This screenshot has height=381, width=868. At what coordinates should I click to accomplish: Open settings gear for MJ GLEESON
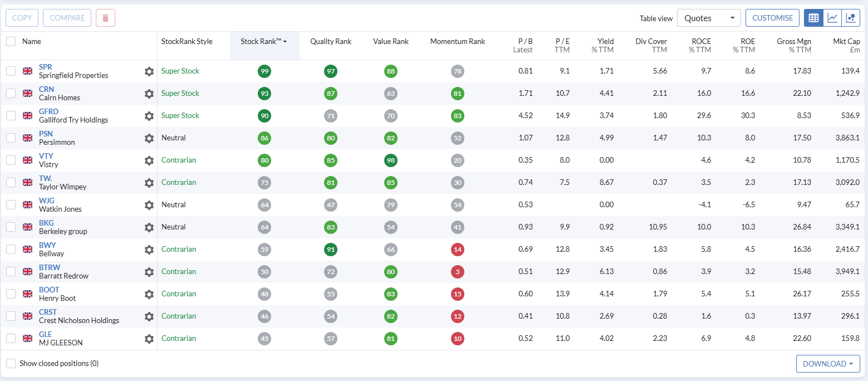pos(149,339)
